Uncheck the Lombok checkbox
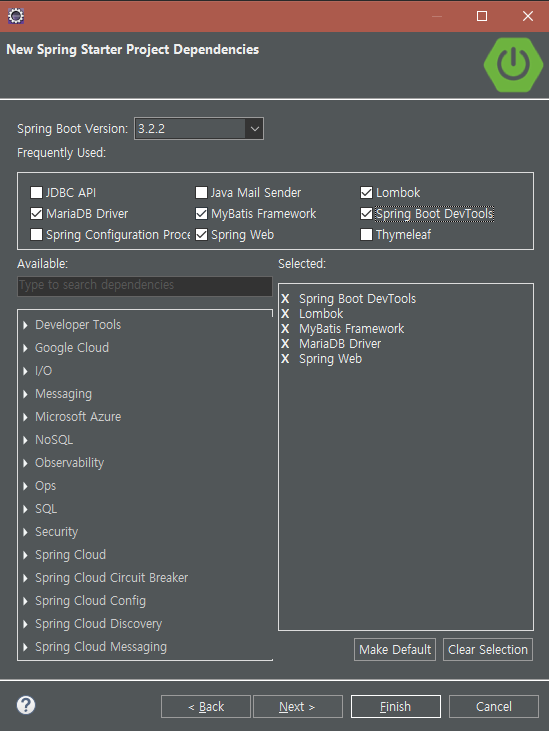The image size is (549, 731). click(366, 193)
